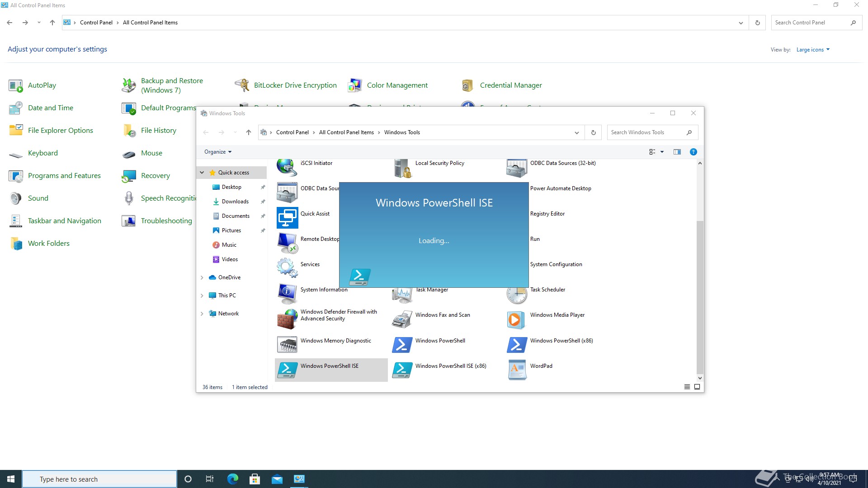This screenshot has width=868, height=488.
Task: Open WordPad icon
Action: (517, 370)
